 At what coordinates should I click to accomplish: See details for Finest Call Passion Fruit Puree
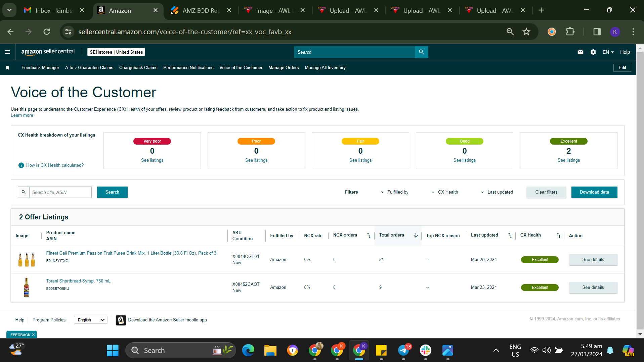593,260
